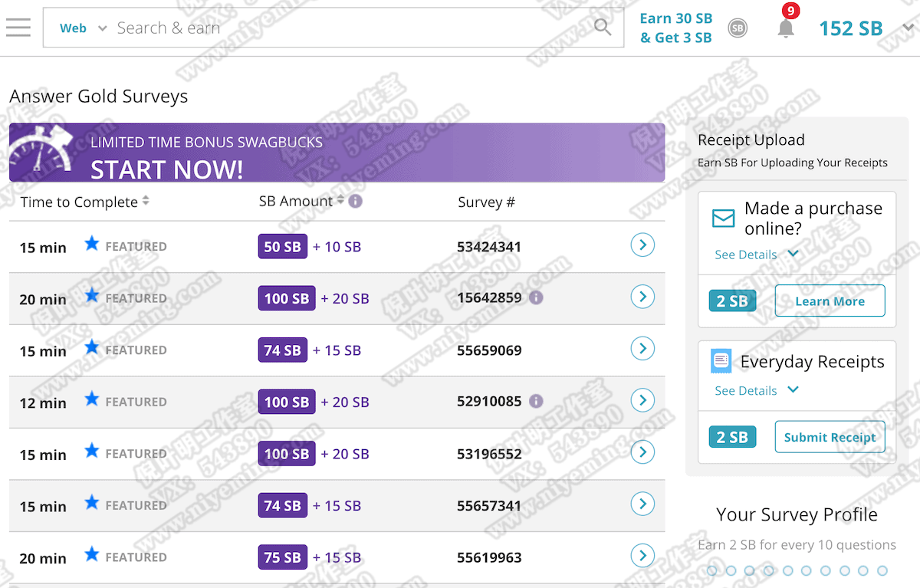Click info icon next to survey 52910085
920x588 pixels.
tap(536, 401)
